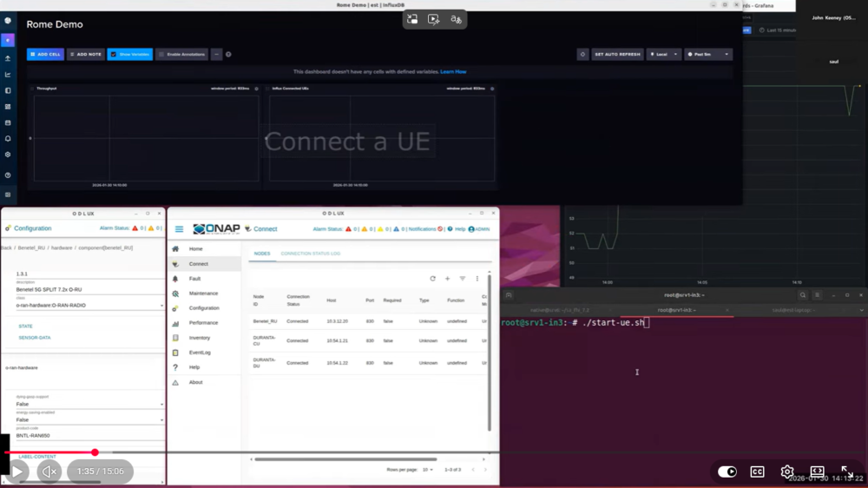
Task: Expand the Past 5m time range dropdown
Action: 708,55
